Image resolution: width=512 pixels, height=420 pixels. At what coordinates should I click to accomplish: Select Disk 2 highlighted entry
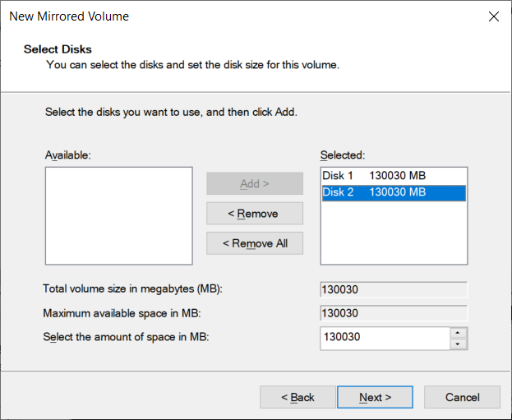tap(394, 192)
